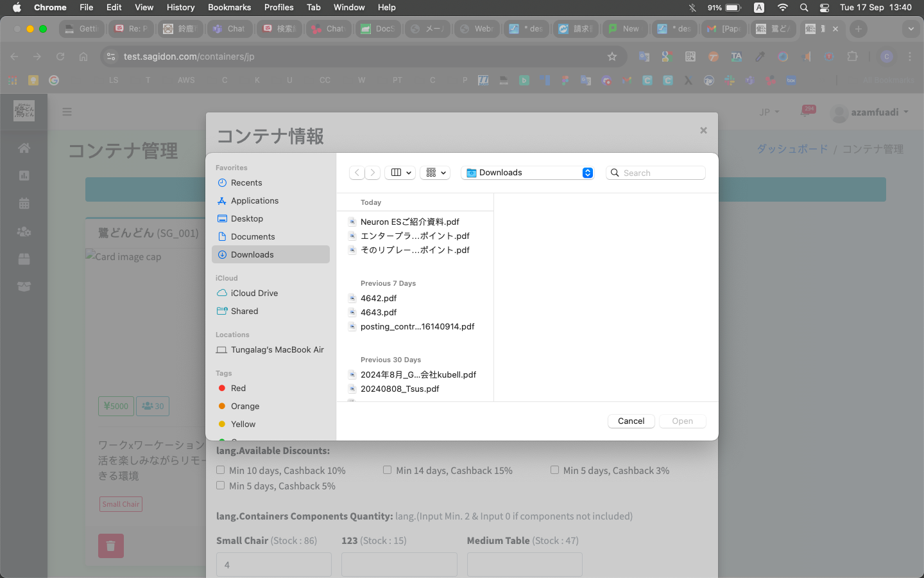Select the Red tag in sidebar

(x=238, y=389)
